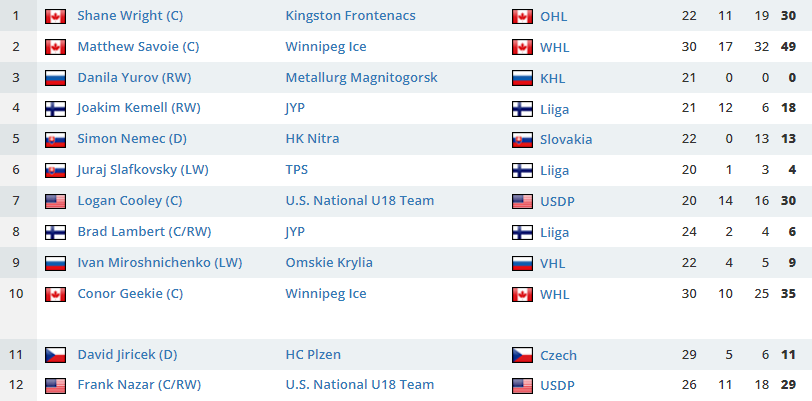Viewport: 812px width, 401px height.
Task: Open the Czech league link
Action: (558, 355)
